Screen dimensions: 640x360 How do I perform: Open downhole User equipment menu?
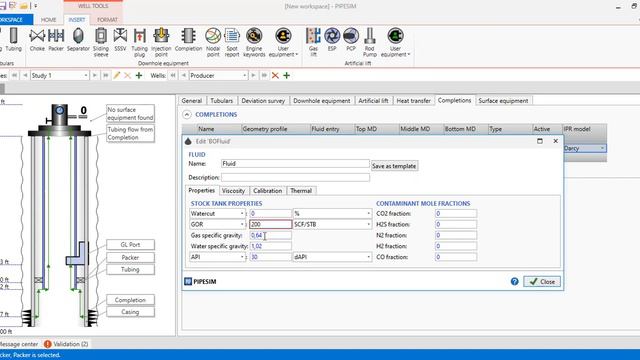(x=283, y=42)
